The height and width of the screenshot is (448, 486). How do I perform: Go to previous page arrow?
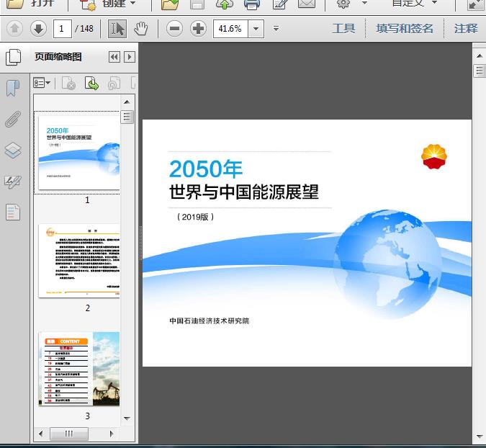[x=14, y=29]
